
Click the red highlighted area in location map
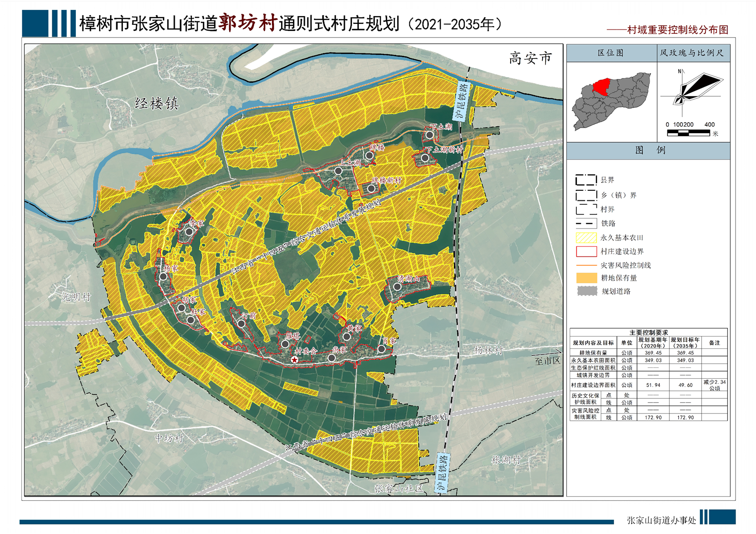[x=602, y=87]
